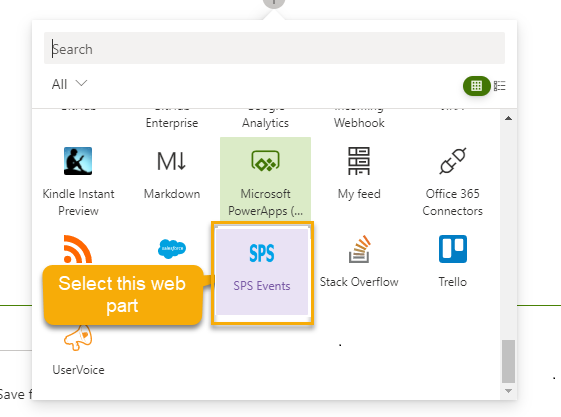
Task: Select the Kindle Instant Preview web part
Action: point(78,181)
